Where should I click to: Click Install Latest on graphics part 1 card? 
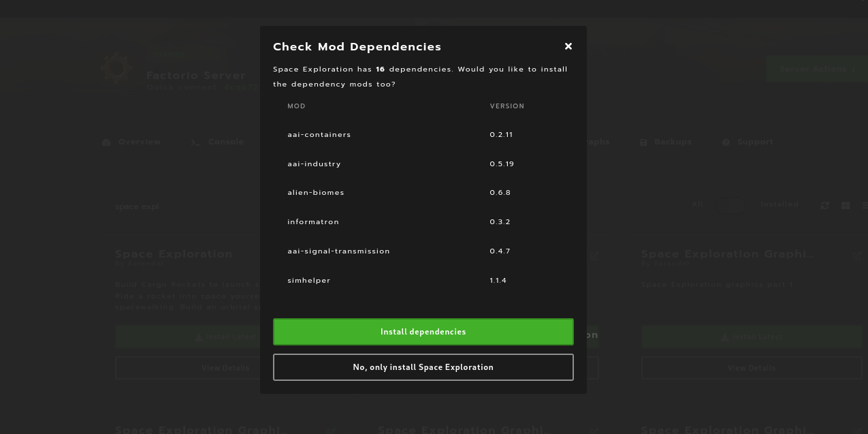[x=752, y=337]
